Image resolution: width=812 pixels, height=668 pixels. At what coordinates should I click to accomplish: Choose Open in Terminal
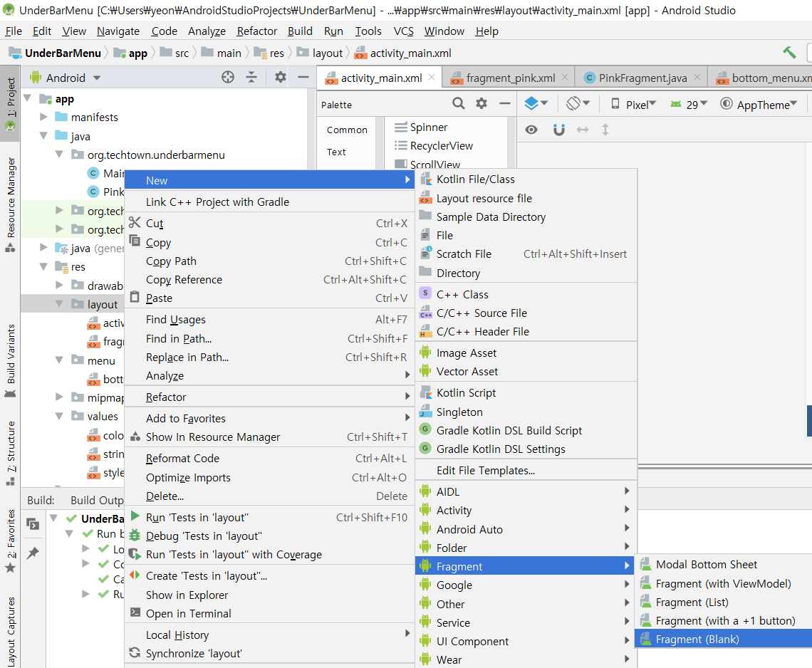pos(269,614)
